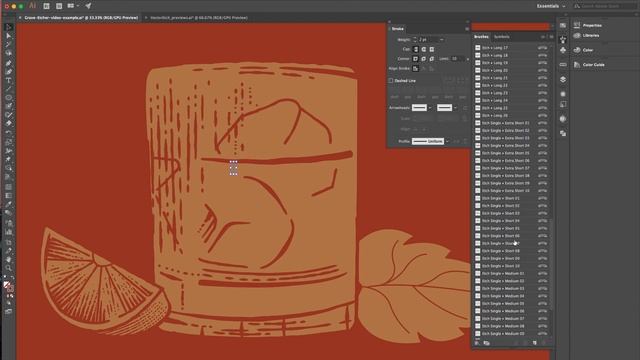Viewport: 640px width, 360px height.
Task: Switch to the Crave-Etcher-video-example document tab
Action: click(81, 18)
